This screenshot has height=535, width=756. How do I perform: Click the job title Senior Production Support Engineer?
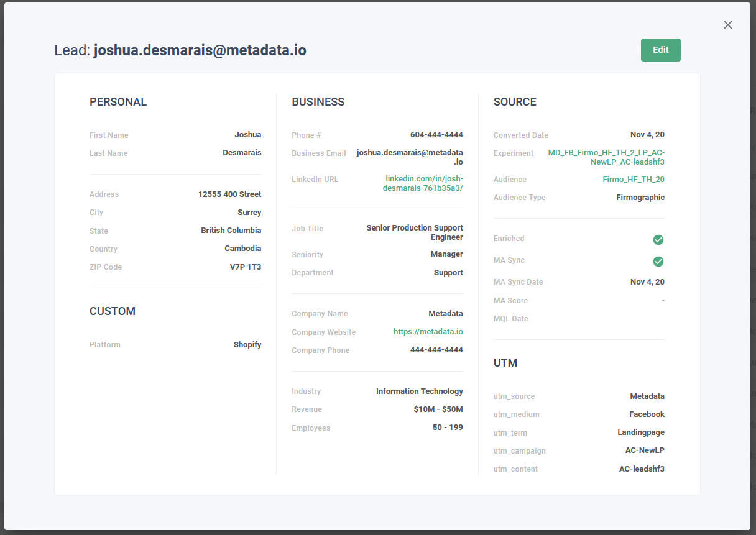[x=415, y=232]
